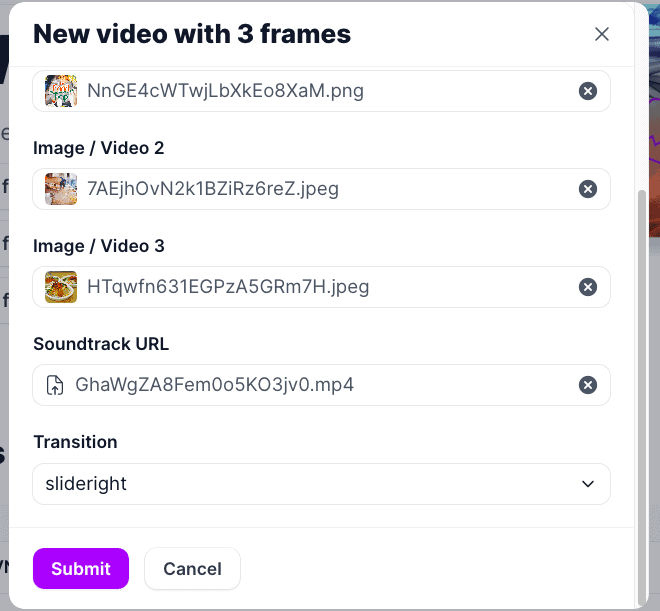
Task: Remove the HTqwfn631EGPzA5GRm7H.jpeg image
Action: coord(588,287)
